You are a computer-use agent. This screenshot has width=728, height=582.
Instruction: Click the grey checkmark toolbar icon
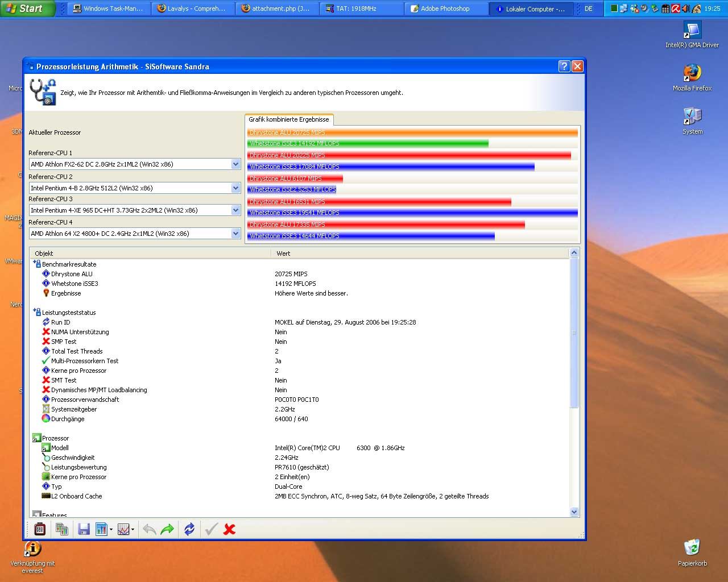pyautogui.click(x=211, y=529)
